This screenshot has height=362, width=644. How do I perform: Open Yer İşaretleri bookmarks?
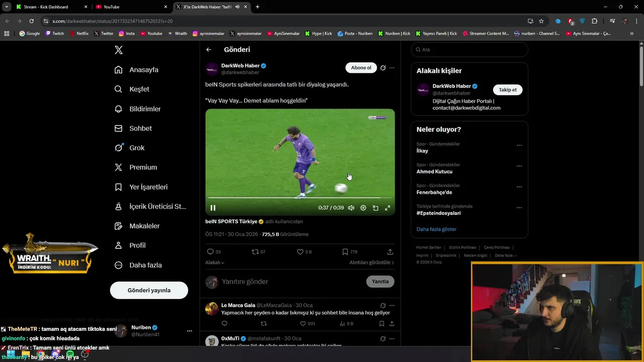[141, 187]
